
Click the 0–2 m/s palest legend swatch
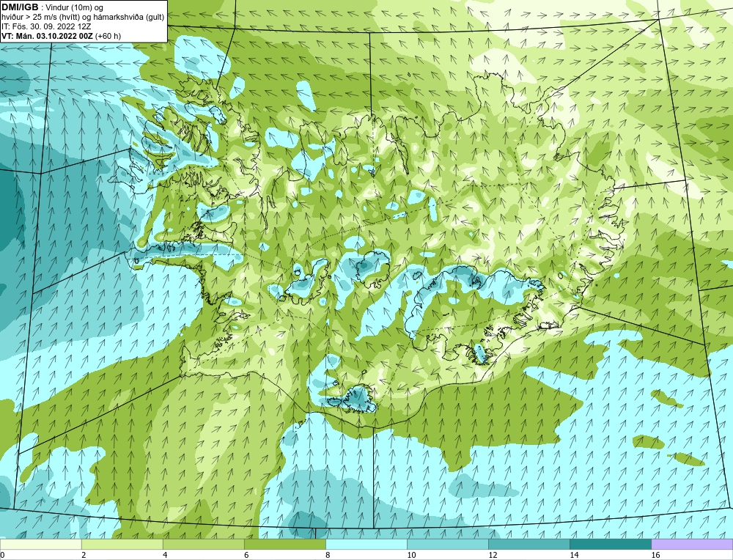40,544
